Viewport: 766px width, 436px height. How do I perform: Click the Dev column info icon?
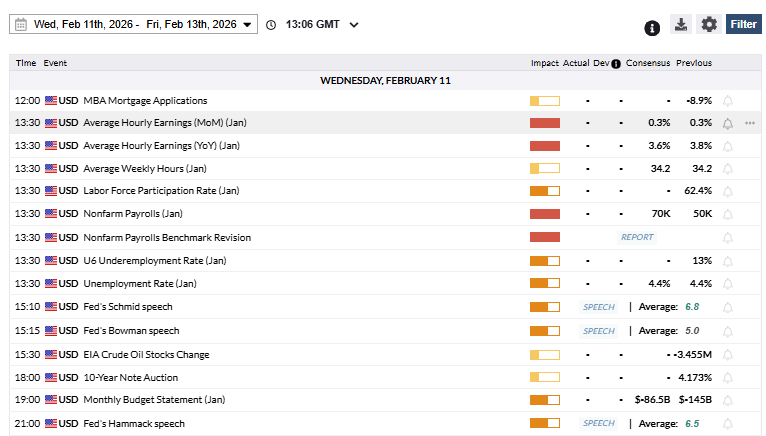click(616, 63)
